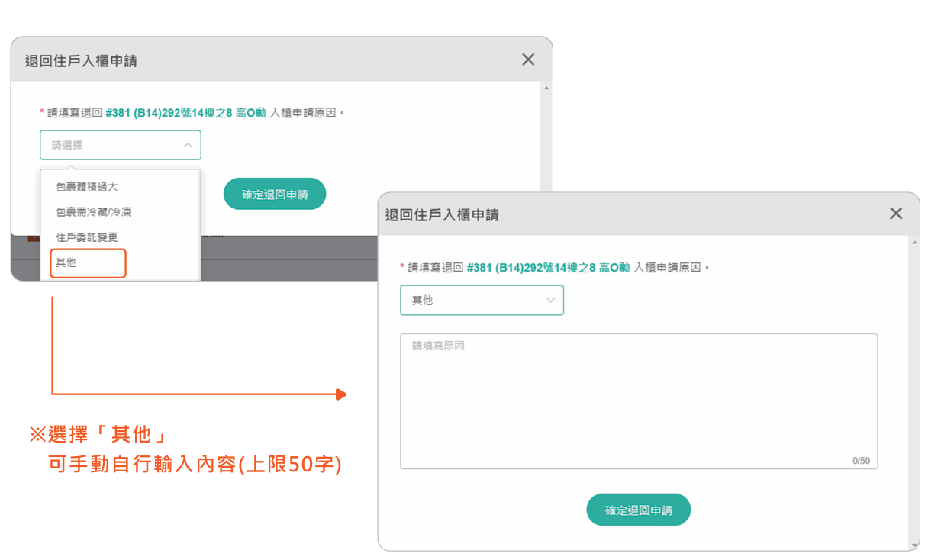Click 確定退回申請 button in the upper-left dialog

(x=275, y=195)
